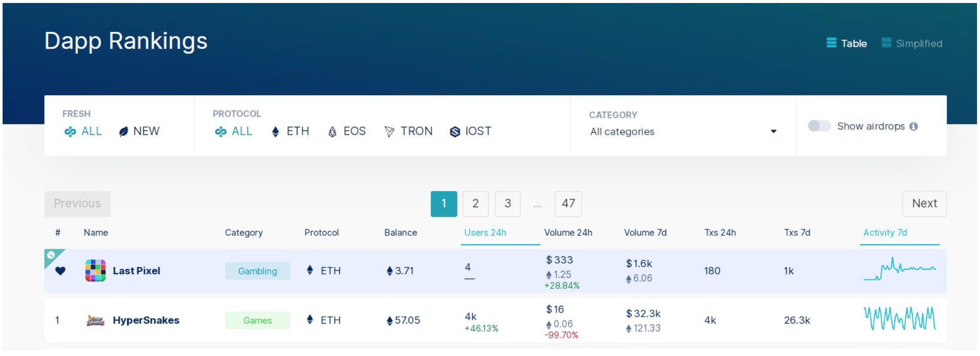Click the TRON protocol triangle icon
Viewport: 980px width, 356px height.
tap(389, 132)
